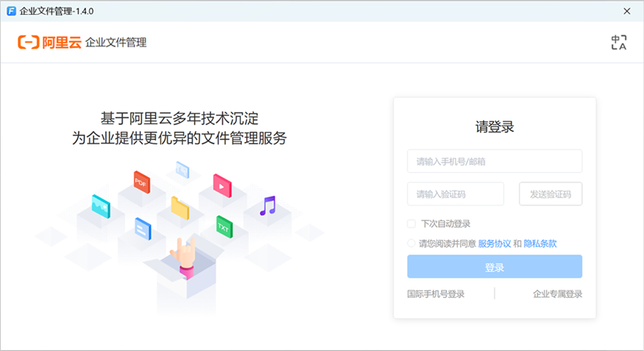Click the red PDF file icon in the illustration
This screenshot has width=644, height=351.
pyautogui.click(x=142, y=182)
